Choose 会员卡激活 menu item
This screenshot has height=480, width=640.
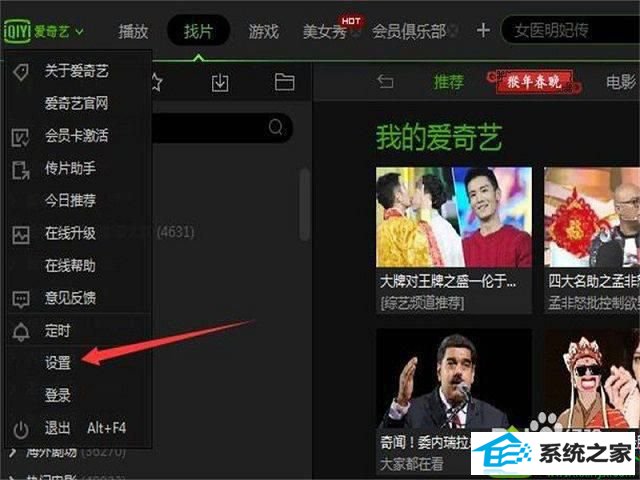coord(76,136)
